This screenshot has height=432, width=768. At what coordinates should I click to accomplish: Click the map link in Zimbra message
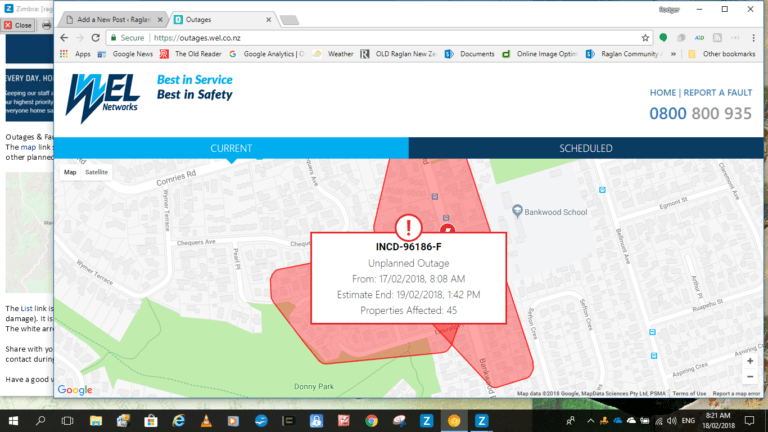(28, 147)
